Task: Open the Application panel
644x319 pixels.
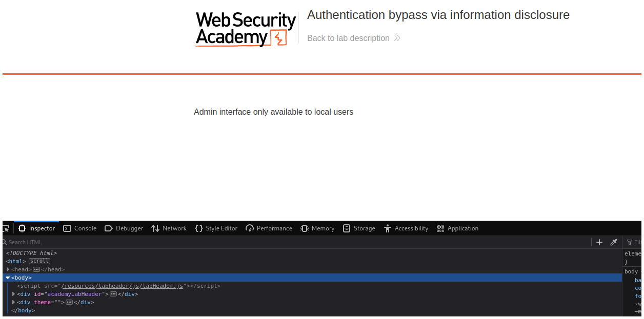Action: pos(457,228)
